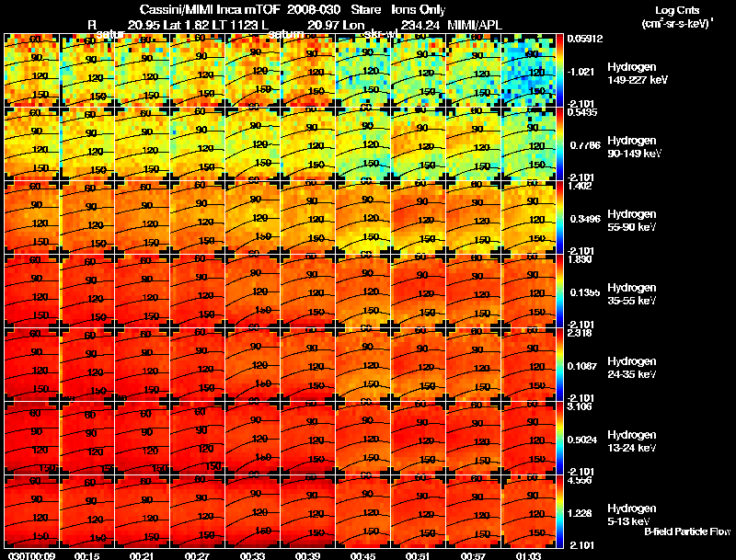Click the 'Log Cnts' colorbar heading

pos(677,10)
